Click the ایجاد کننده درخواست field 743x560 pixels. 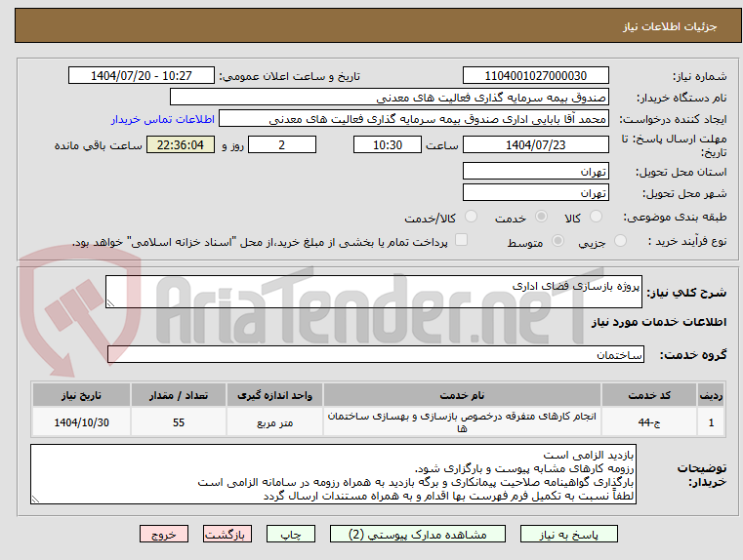pos(414,119)
